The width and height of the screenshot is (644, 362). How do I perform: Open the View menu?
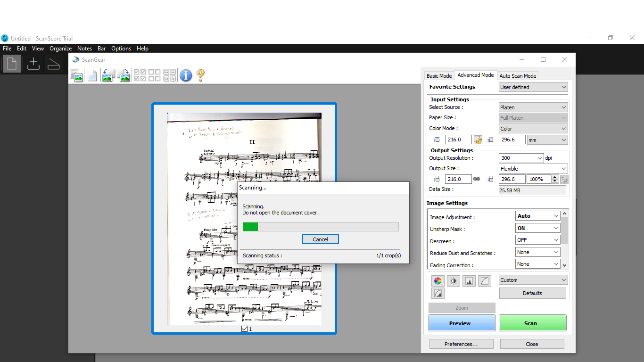(38, 49)
